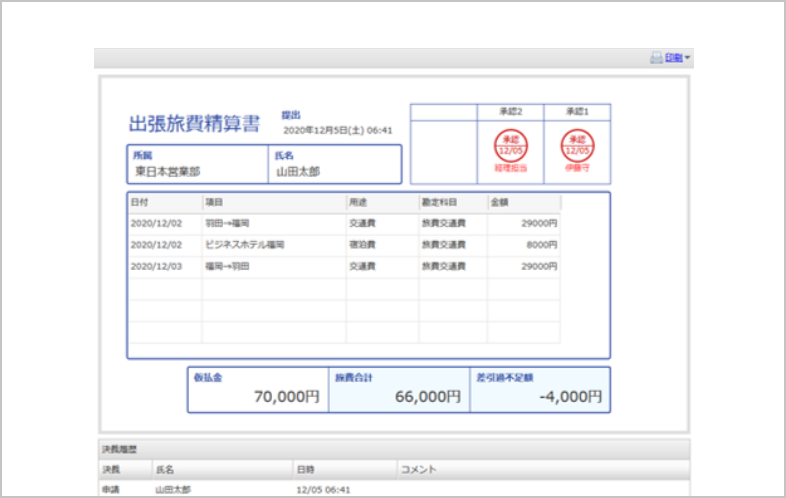Screen dimensions: 786x498
Task: Click the 承認2 red stamp for 経理担当
Action: (511, 146)
